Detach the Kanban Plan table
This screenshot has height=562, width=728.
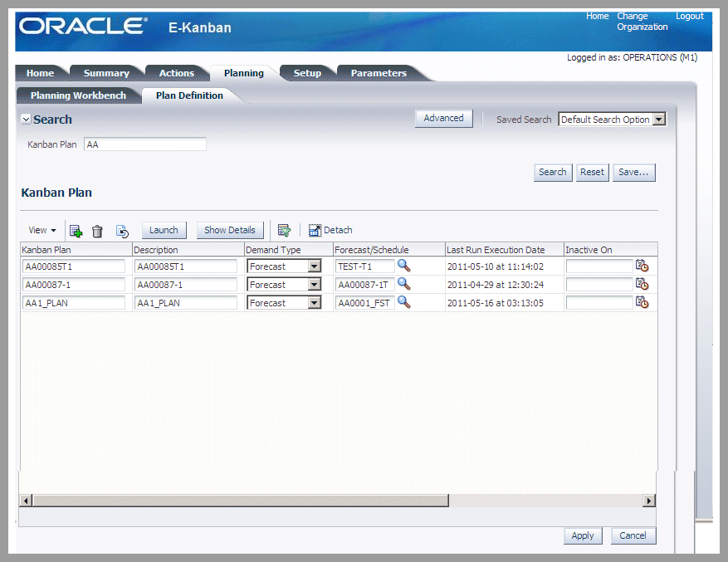(330, 230)
